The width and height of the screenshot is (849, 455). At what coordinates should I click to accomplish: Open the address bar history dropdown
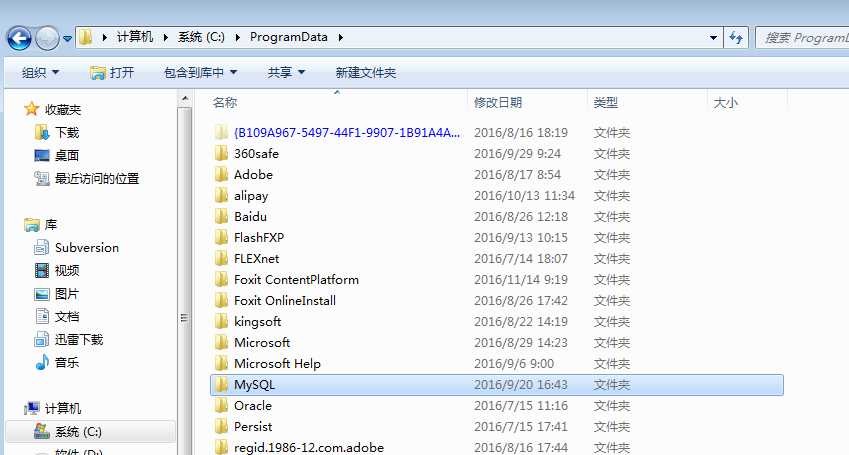(713, 37)
